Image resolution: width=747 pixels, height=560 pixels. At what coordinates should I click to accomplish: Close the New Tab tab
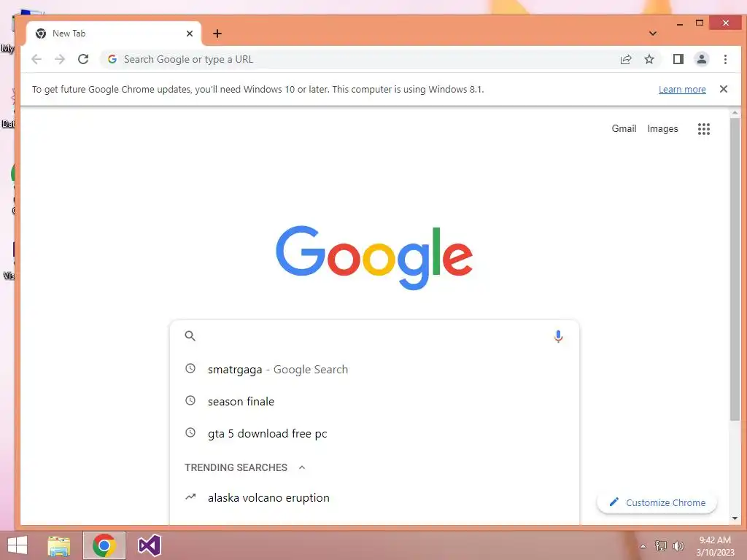coord(190,34)
